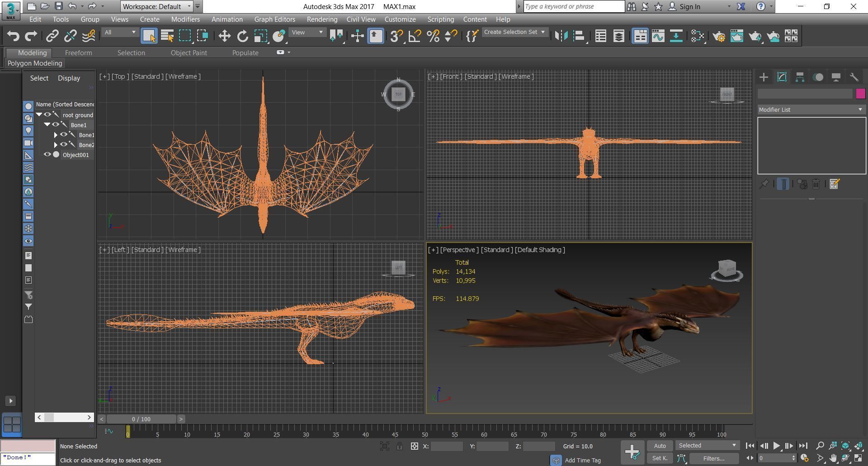Click Sign In

pos(689,6)
